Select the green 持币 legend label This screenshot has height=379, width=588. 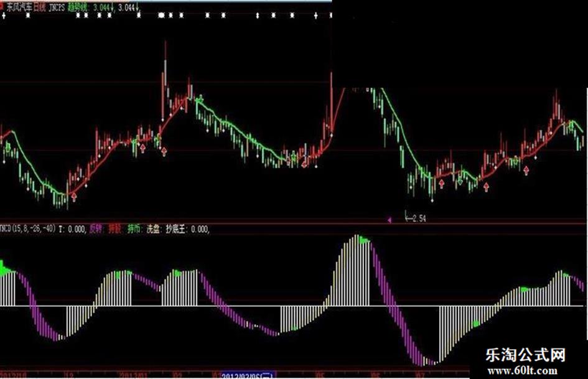(x=134, y=229)
